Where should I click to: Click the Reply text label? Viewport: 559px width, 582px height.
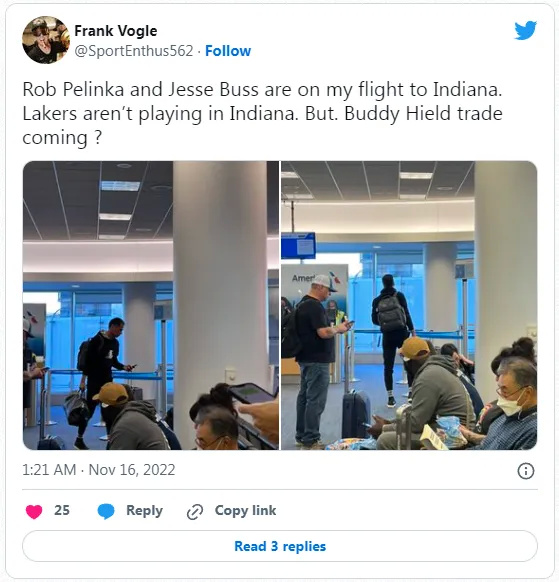(x=144, y=510)
